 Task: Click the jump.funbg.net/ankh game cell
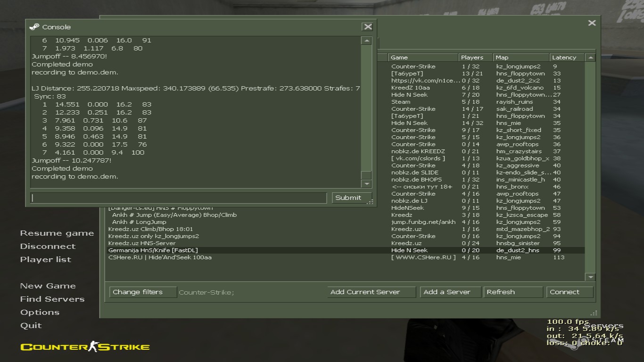(x=423, y=222)
